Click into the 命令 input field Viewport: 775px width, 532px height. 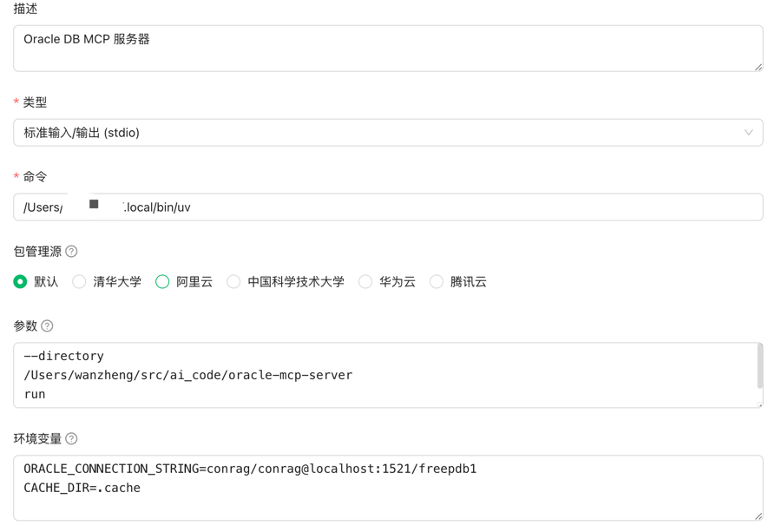(x=434, y=207)
